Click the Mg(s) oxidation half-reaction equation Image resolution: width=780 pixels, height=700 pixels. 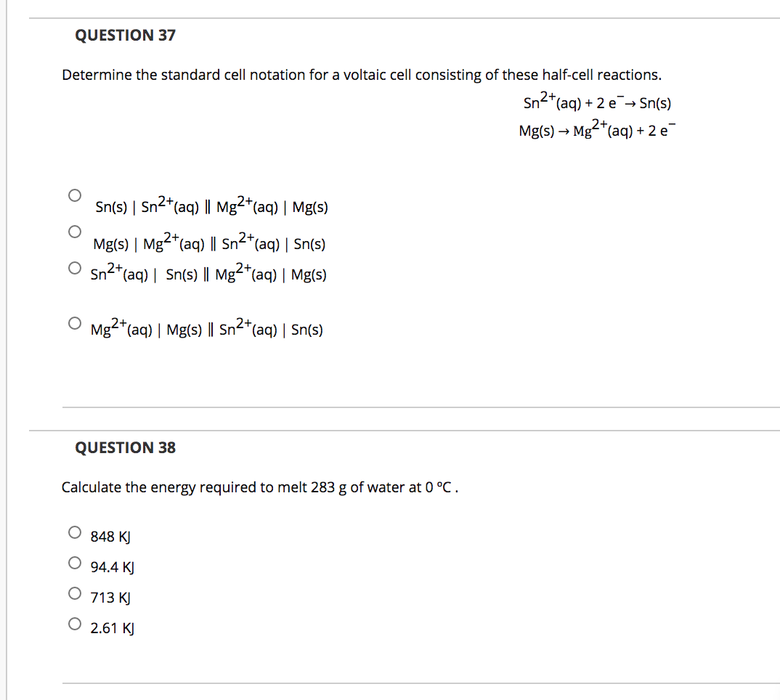tap(596, 131)
